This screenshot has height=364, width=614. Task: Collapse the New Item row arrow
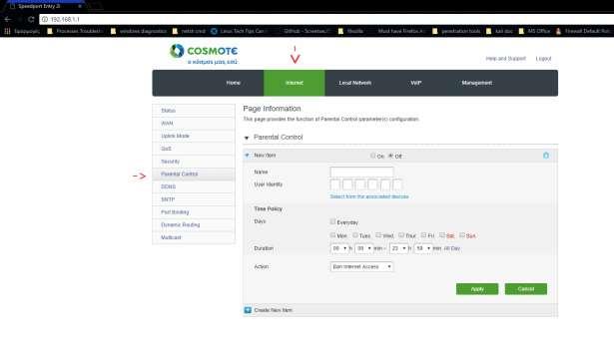(x=247, y=156)
